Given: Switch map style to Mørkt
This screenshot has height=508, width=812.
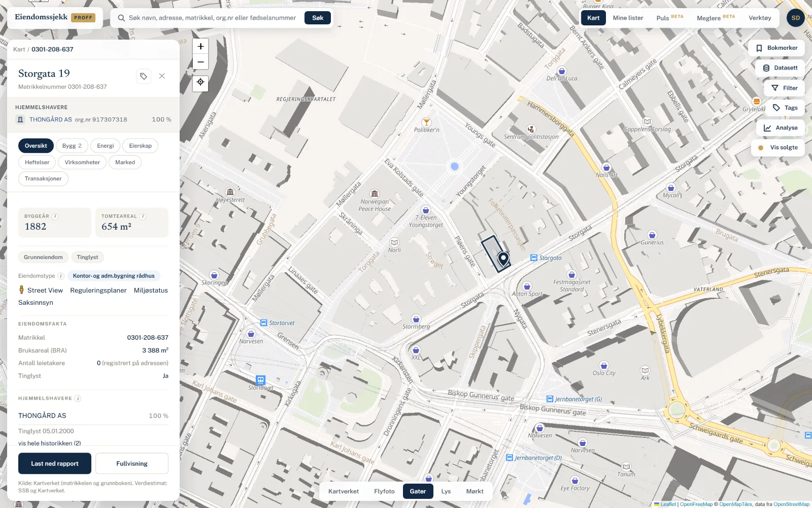Looking at the screenshot, I should (475, 491).
